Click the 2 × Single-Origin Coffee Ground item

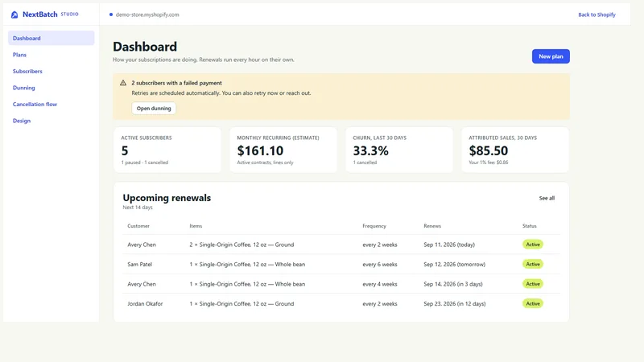[242, 245]
